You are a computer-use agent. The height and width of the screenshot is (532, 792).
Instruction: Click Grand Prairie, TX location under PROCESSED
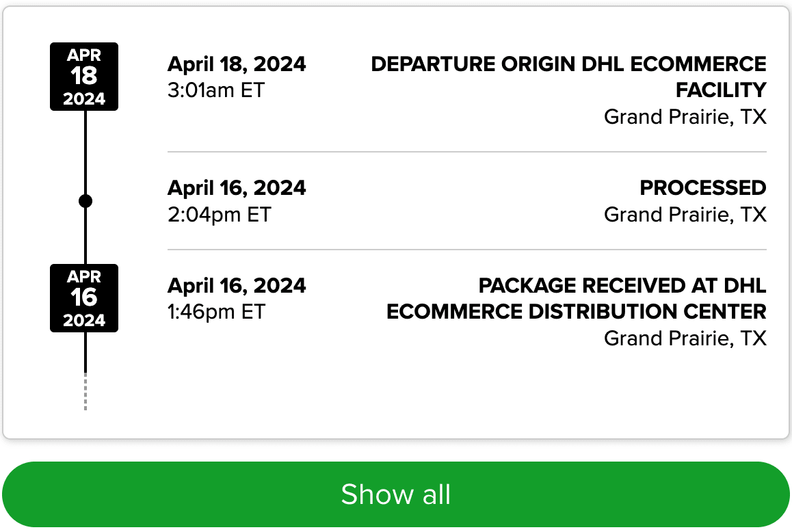coord(685,214)
